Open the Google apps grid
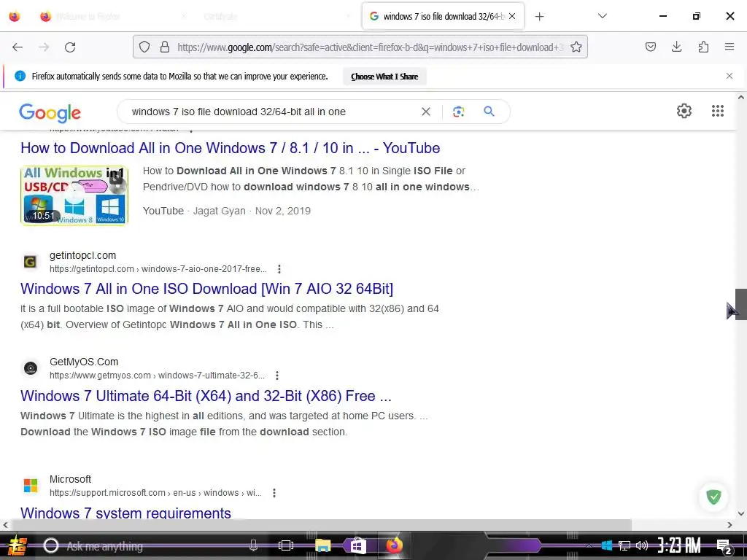Image resolution: width=747 pixels, height=560 pixels. [x=718, y=111]
